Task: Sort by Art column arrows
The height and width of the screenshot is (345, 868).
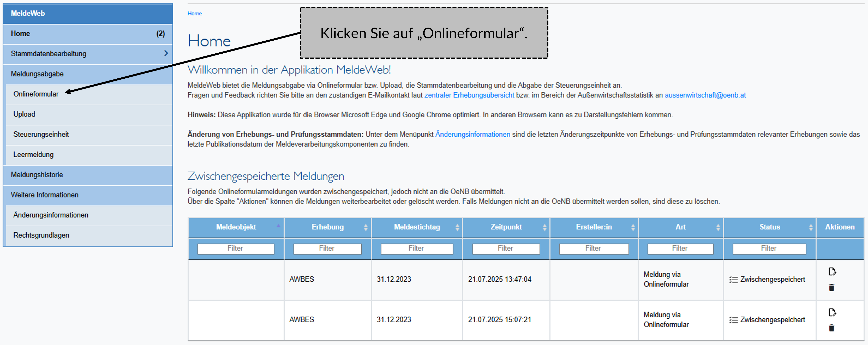Action: point(718,228)
